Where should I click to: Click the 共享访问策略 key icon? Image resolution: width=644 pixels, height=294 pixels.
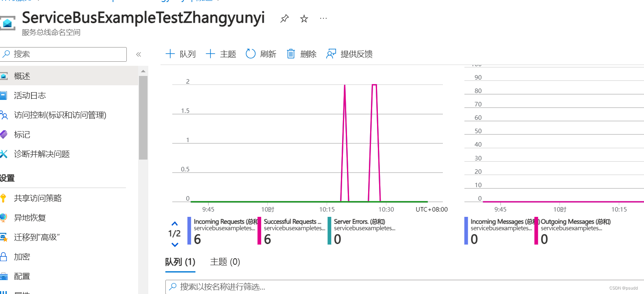[3, 198]
